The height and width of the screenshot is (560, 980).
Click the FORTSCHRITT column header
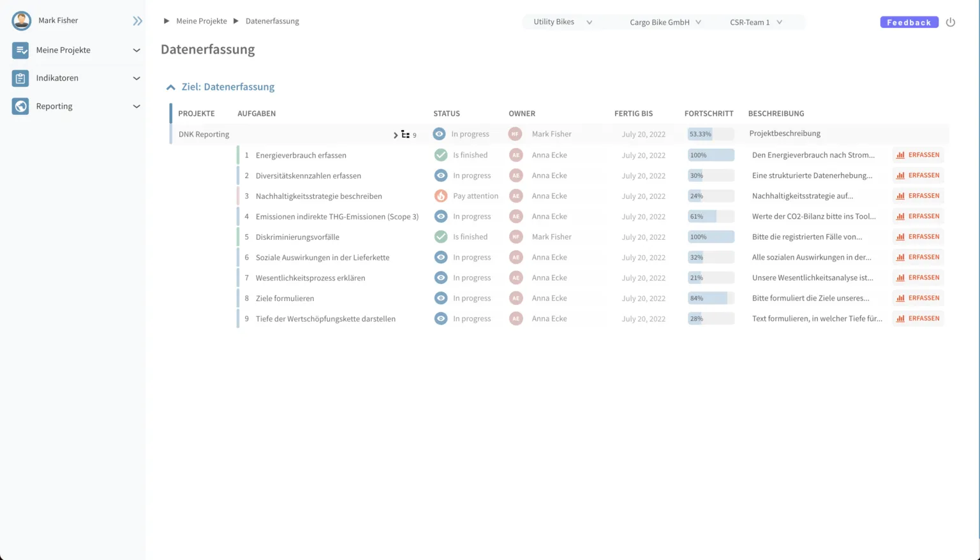pyautogui.click(x=709, y=114)
